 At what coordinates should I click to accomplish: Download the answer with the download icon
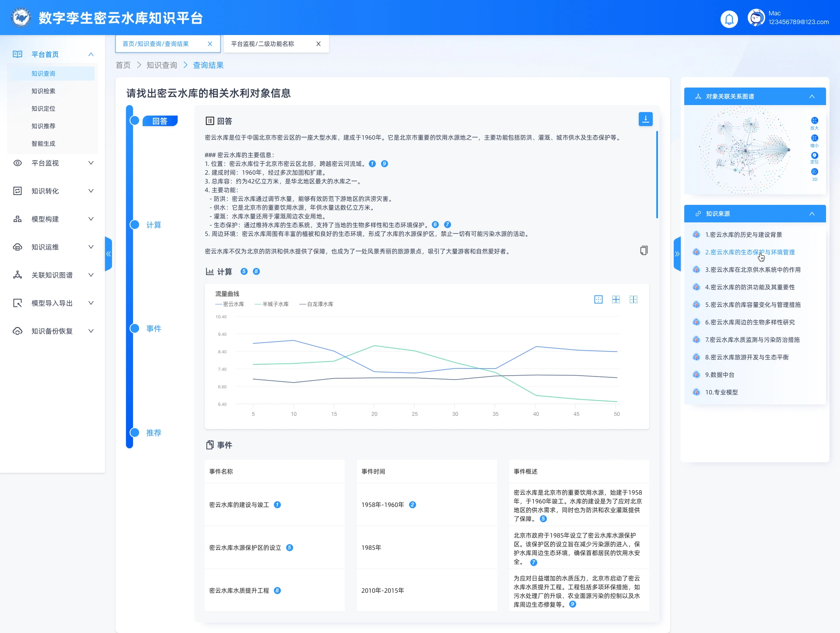645,119
